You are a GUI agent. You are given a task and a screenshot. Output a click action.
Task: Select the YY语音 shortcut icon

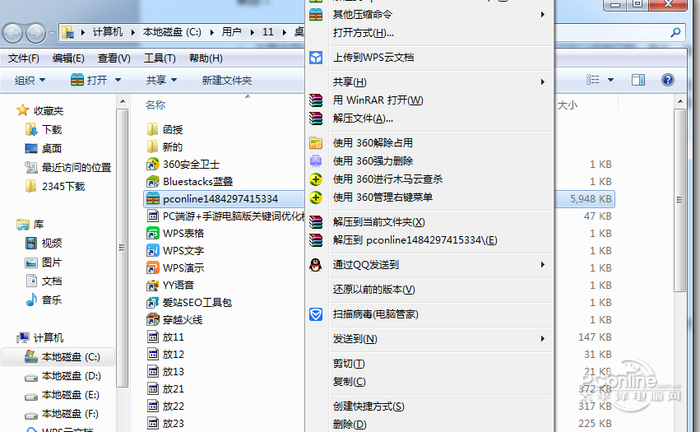(153, 285)
